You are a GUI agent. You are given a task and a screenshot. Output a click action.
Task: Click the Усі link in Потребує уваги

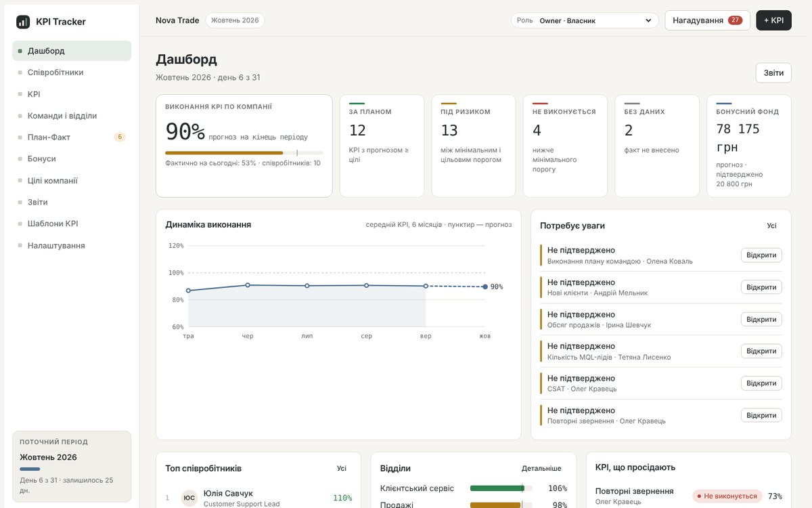click(771, 226)
